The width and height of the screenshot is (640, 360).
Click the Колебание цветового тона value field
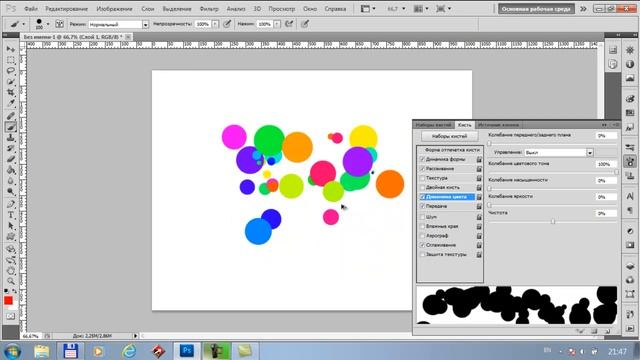pyautogui.click(x=606, y=164)
